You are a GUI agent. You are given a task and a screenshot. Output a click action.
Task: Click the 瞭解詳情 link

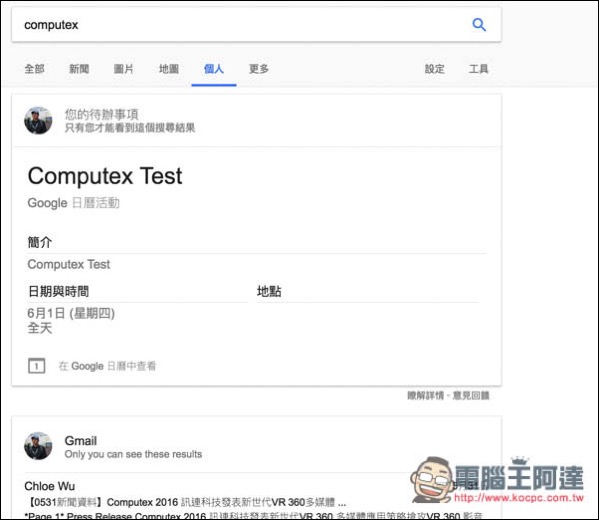coord(426,395)
